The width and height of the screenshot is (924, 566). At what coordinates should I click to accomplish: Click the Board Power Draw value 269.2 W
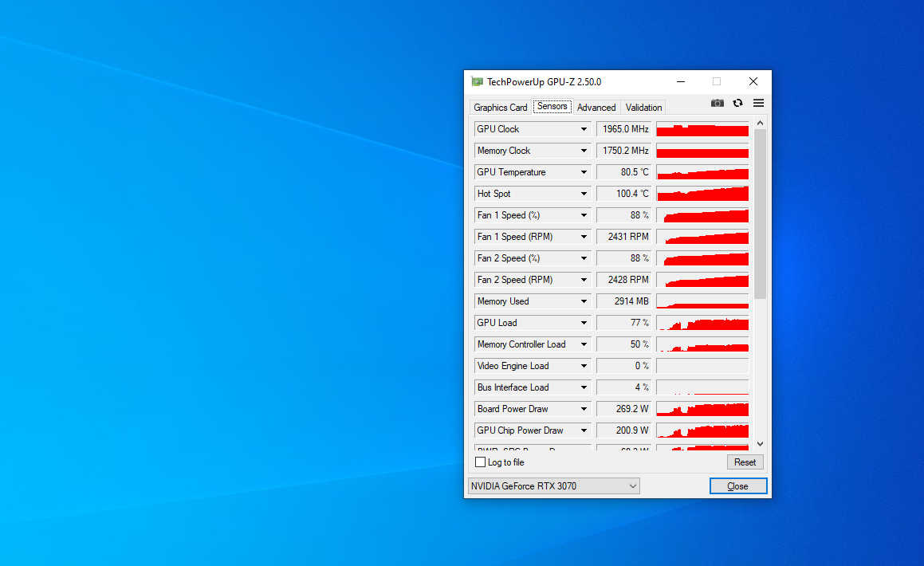coord(624,409)
